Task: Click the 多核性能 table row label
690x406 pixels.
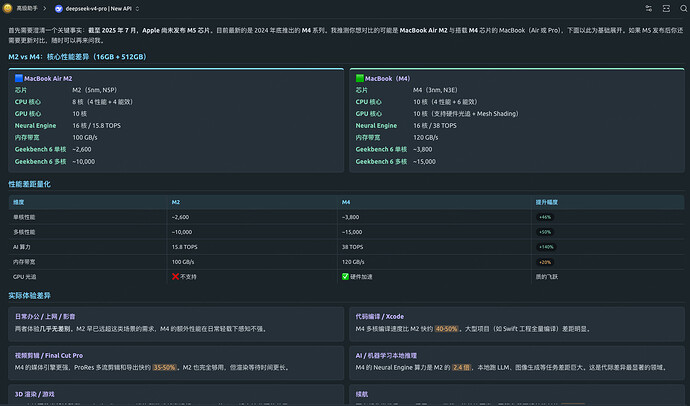Action: point(24,232)
